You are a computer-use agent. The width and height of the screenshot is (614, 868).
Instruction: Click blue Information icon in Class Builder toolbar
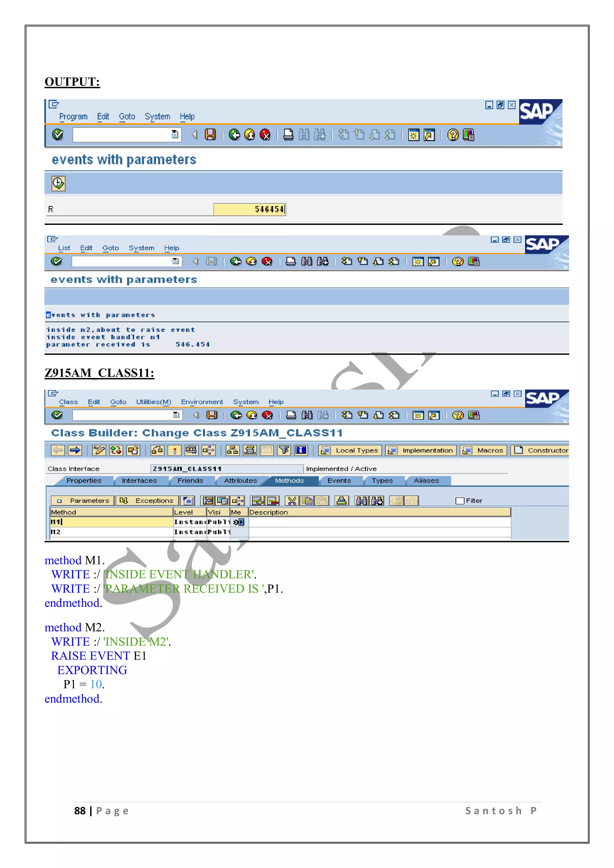[301, 450]
